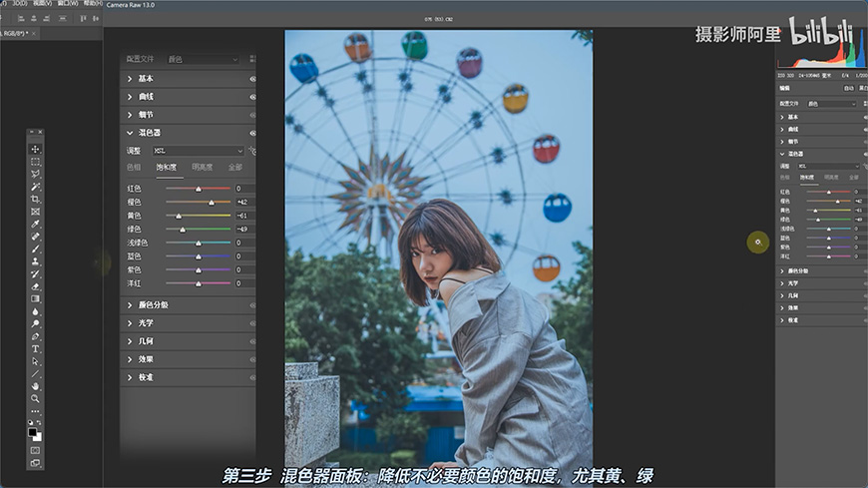The width and height of the screenshot is (868, 488).
Task: Open the 配置文件 颜色 dropdown in enlarged panel
Action: click(x=203, y=59)
